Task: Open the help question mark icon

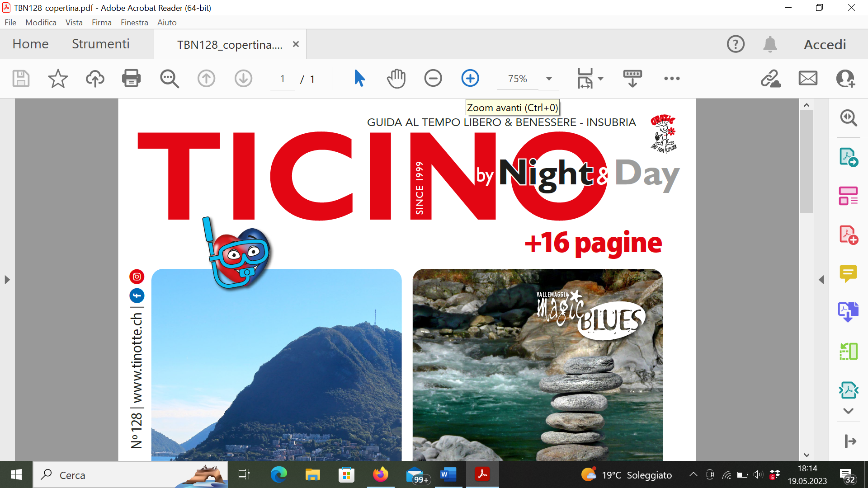Action: point(736,44)
